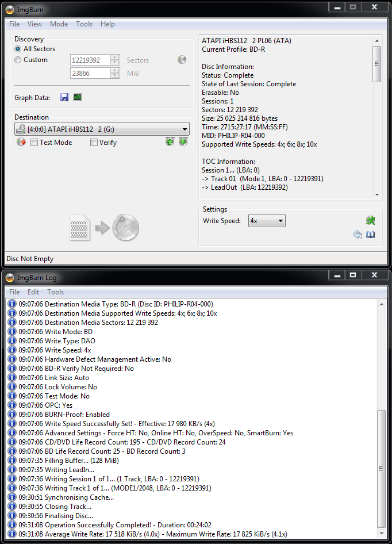The height and width of the screenshot is (544, 392).
Task: Click info icon beside Lock Volume: No
Action: point(12,386)
